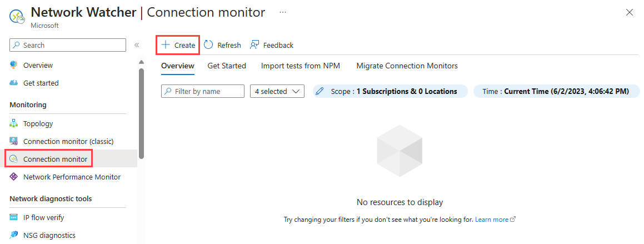Viewport: 644px width, 244px height.
Task: Switch to the Overview tab
Action: [x=177, y=66]
